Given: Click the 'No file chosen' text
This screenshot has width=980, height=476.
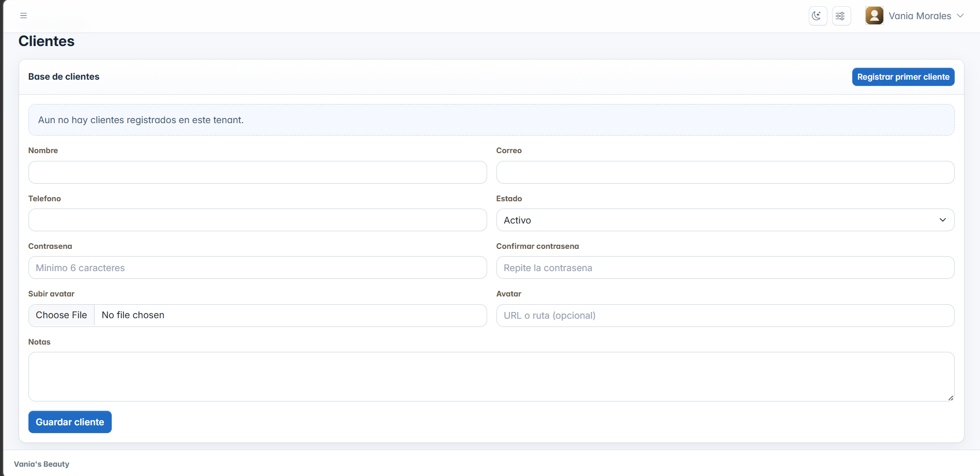Looking at the screenshot, I should click(133, 315).
